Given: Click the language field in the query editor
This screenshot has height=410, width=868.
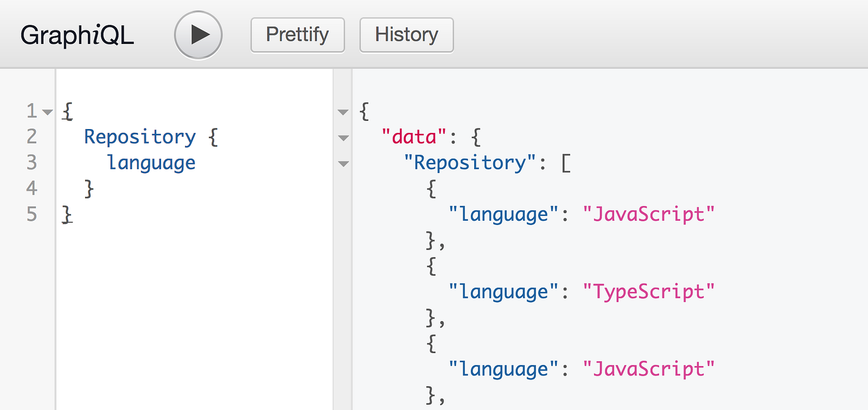Looking at the screenshot, I should [151, 163].
